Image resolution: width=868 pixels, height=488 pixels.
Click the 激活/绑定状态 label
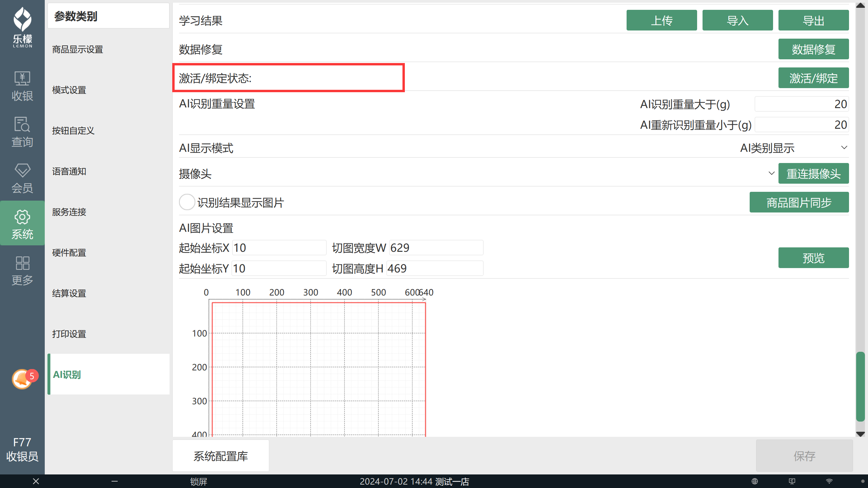pos(215,78)
